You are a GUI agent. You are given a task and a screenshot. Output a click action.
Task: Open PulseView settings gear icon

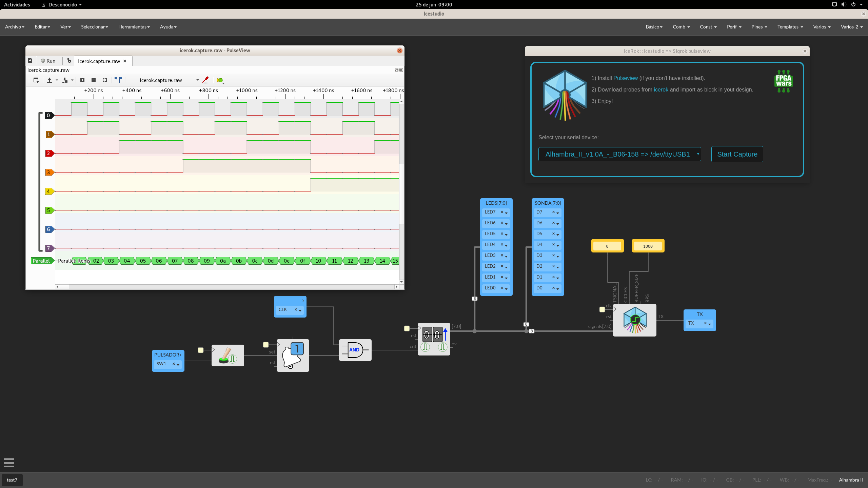pyautogui.click(x=69, y=61)
